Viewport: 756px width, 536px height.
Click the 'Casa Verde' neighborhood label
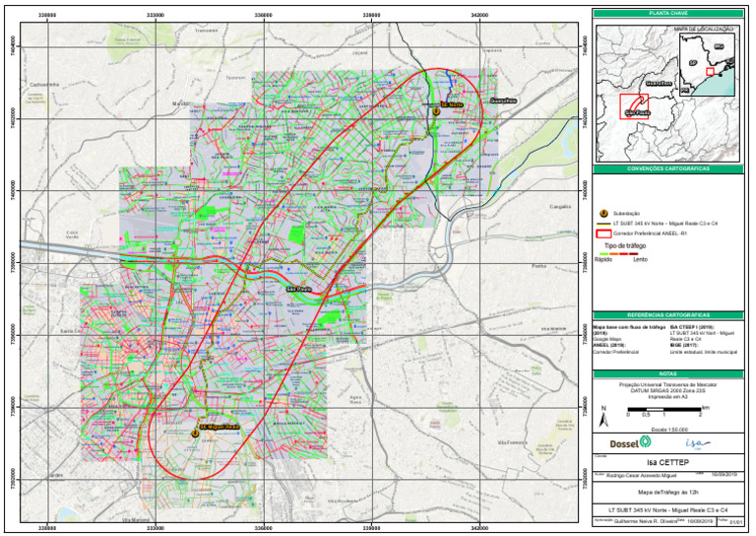[x=72, y=234]
